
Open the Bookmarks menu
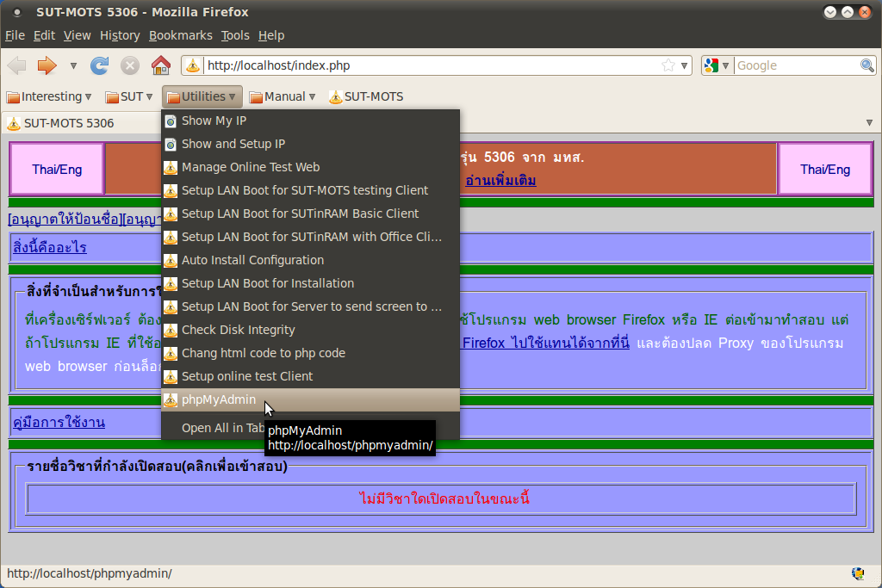point(181,35)
